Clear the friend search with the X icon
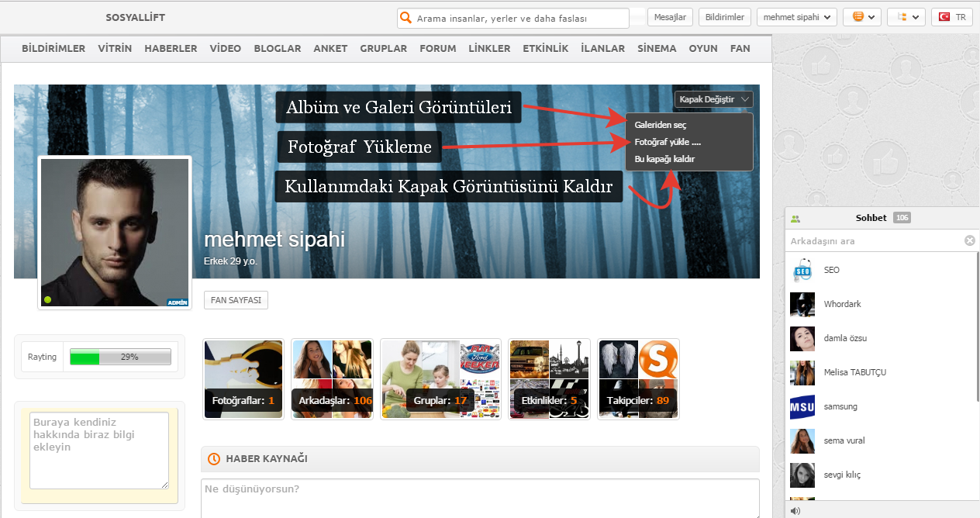Viewport: 980px width, 518px height. (x=969, y=241)
